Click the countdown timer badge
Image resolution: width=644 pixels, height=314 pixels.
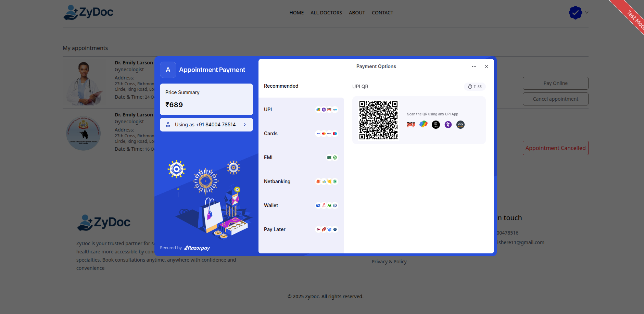[475, 87]
